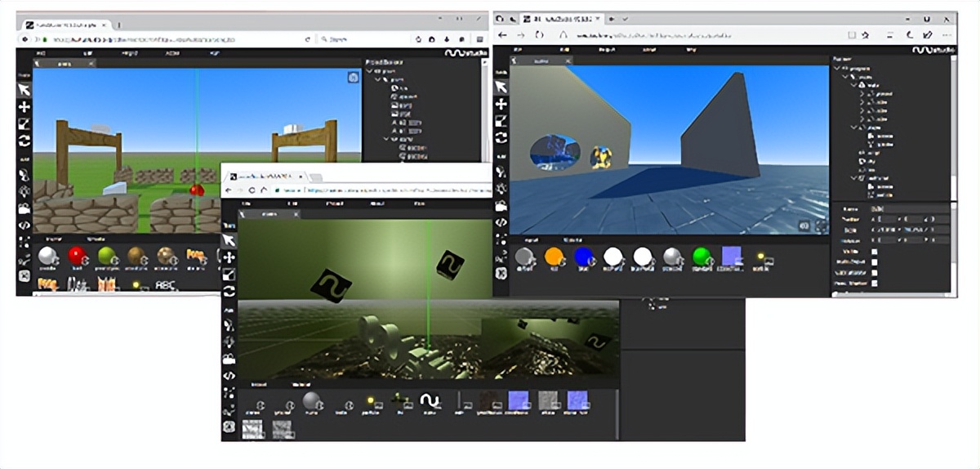Select green sphere material in grassy window assets

pos(106,256)
